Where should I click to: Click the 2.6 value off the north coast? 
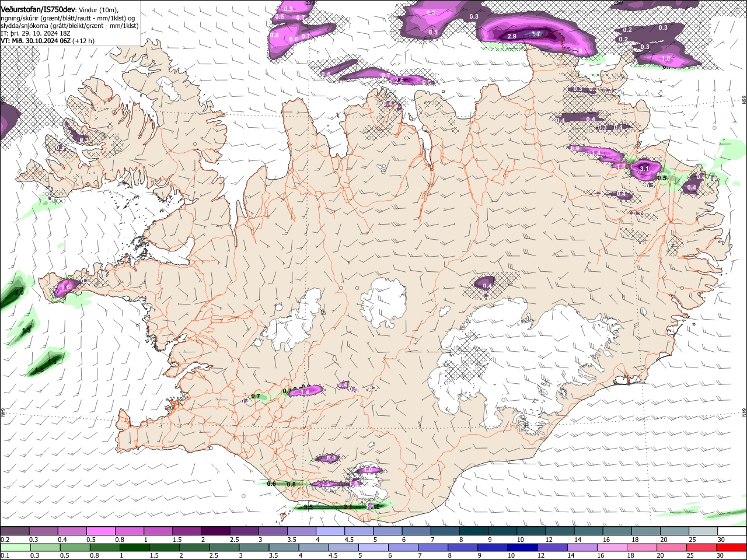point(400,80)
